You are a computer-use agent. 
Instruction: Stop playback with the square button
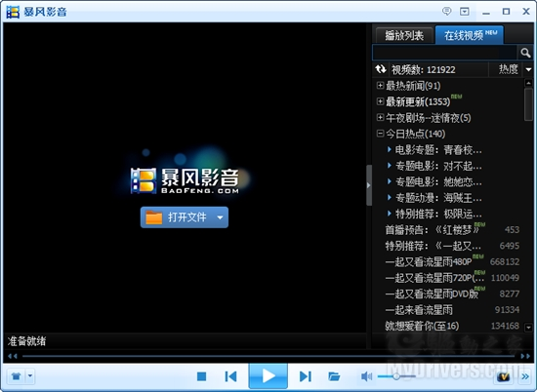(x=202, y=376)
